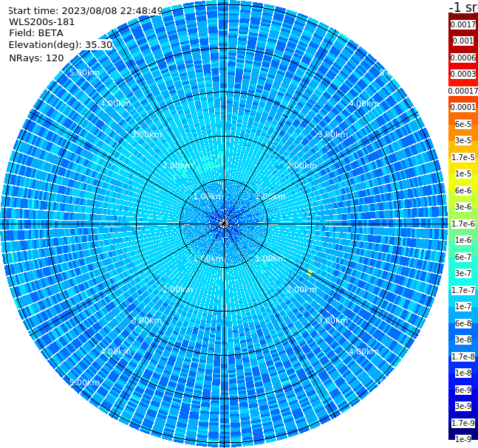This screenshot has width=478, height=448.
Task: Click the 6e-9 colorbar label
Action: (463, 390)
